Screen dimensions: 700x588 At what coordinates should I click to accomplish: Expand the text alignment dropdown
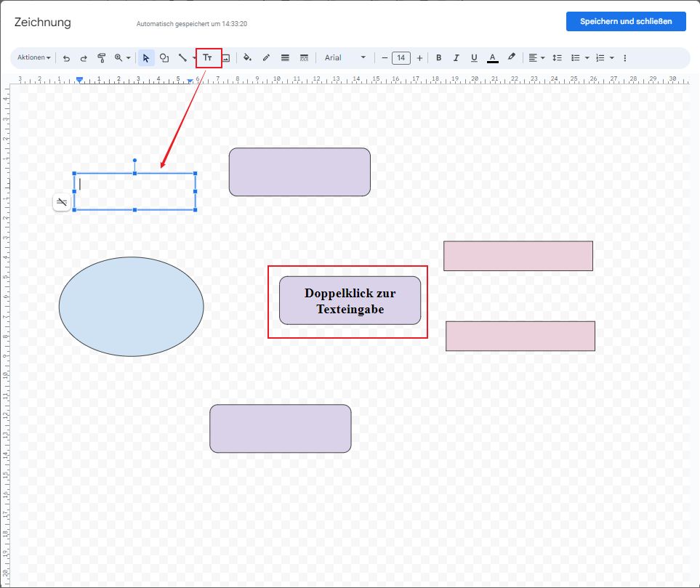coord(536,58)
